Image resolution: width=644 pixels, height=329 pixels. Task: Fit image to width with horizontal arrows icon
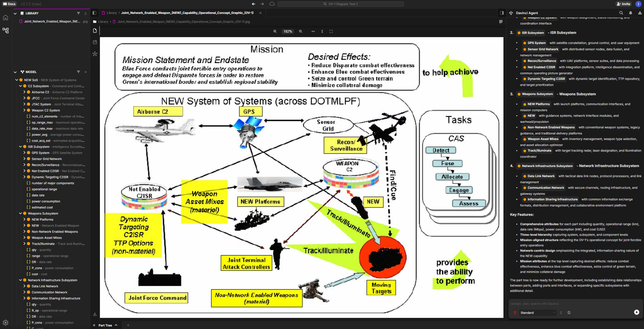coord(313,31)
